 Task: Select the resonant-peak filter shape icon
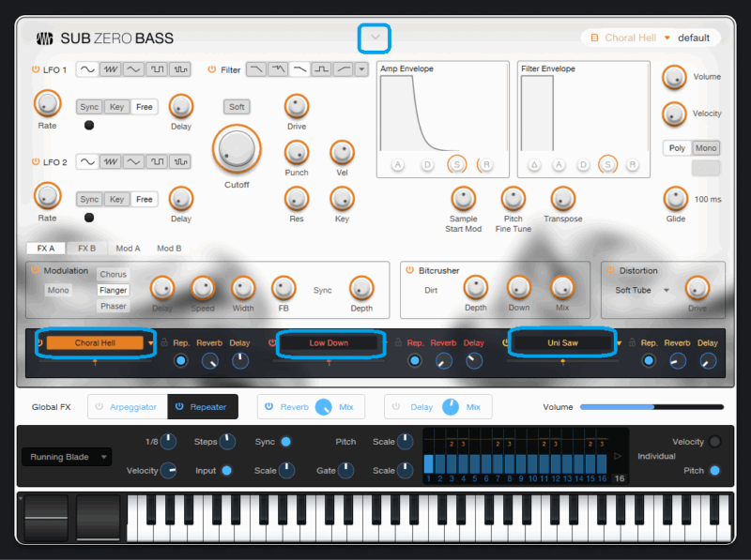tap(278, 69)
